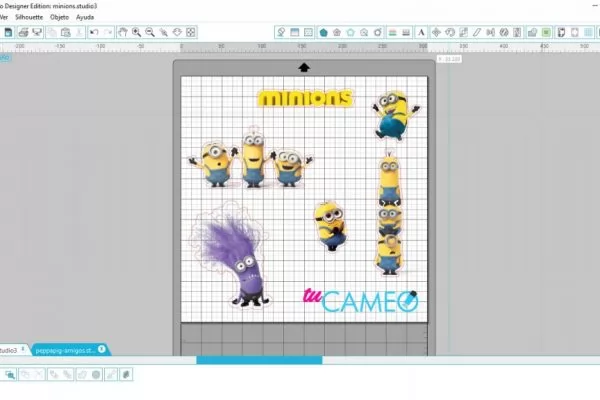600x400 pixels.
Task: Click the Redo arrow icon
Action: pos(108,33)
